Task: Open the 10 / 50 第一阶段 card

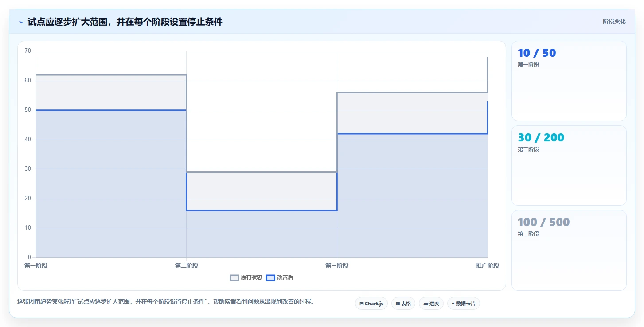Action: click(x=569, y=81)
